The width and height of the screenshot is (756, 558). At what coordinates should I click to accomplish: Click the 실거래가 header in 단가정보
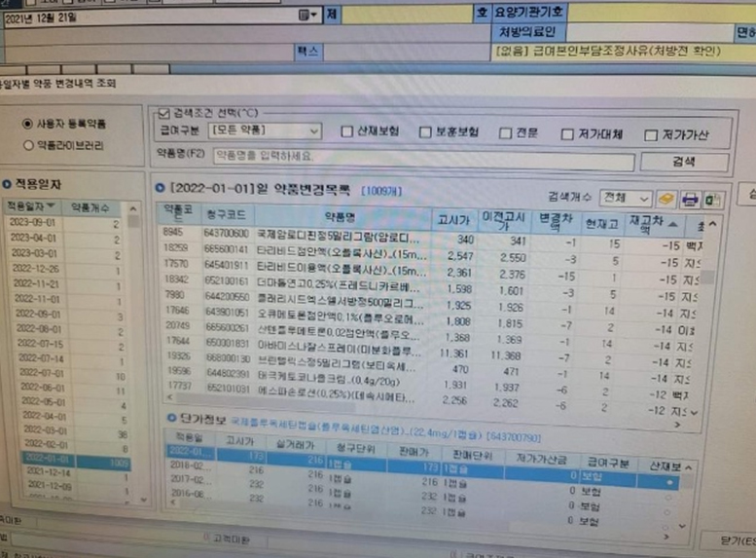(x=295, y=445)
